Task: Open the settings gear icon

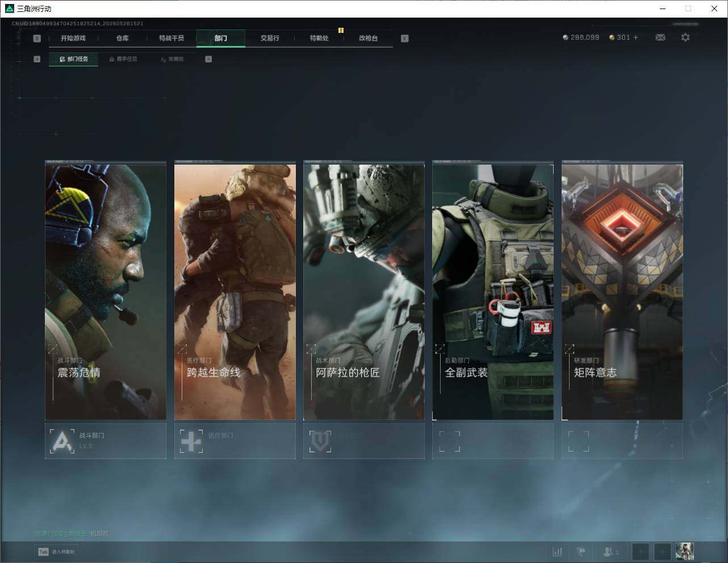Action: 685,37
